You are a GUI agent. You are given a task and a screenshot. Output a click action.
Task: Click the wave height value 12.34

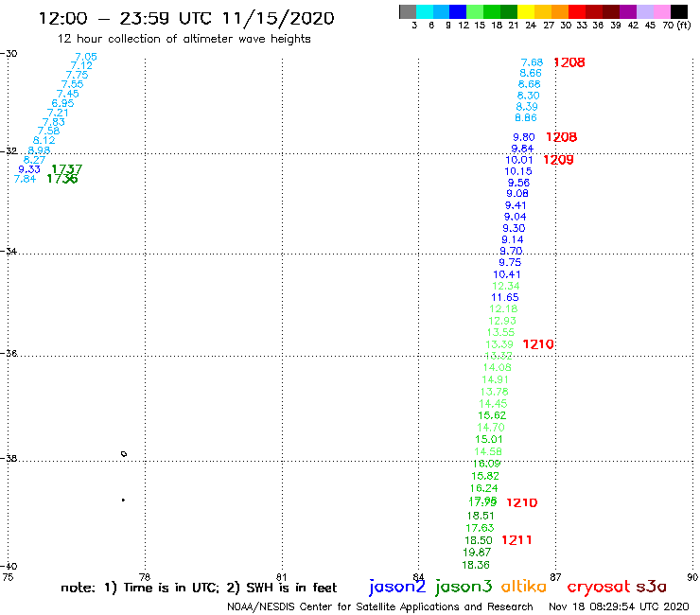point(506,286)
